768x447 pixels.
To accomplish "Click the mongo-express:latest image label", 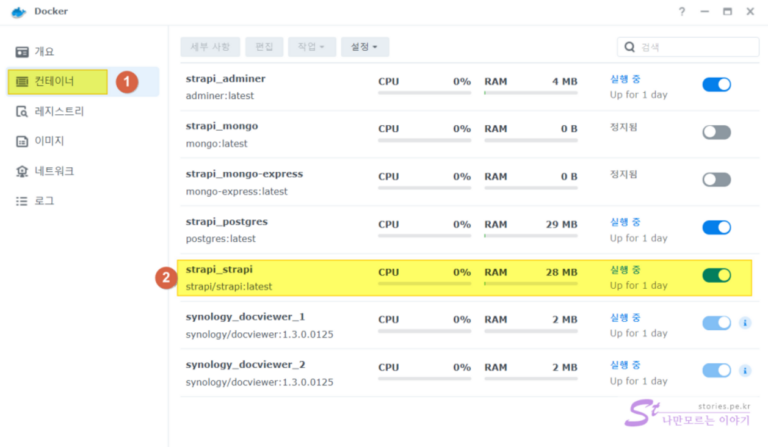I will coord(237,191).
